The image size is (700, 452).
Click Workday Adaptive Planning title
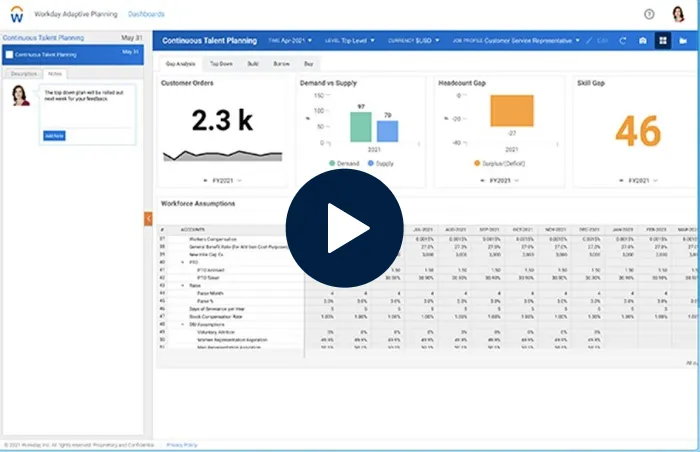point(76,14)
